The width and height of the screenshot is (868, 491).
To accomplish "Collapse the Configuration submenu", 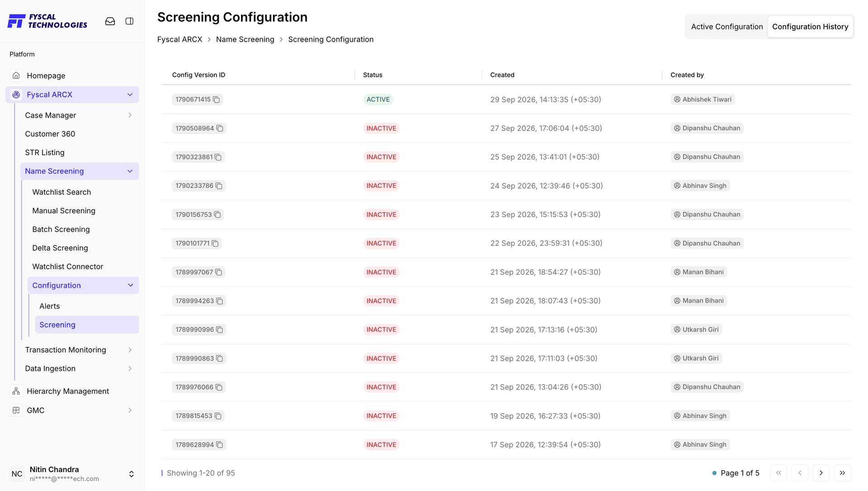I will coord(131,286).
